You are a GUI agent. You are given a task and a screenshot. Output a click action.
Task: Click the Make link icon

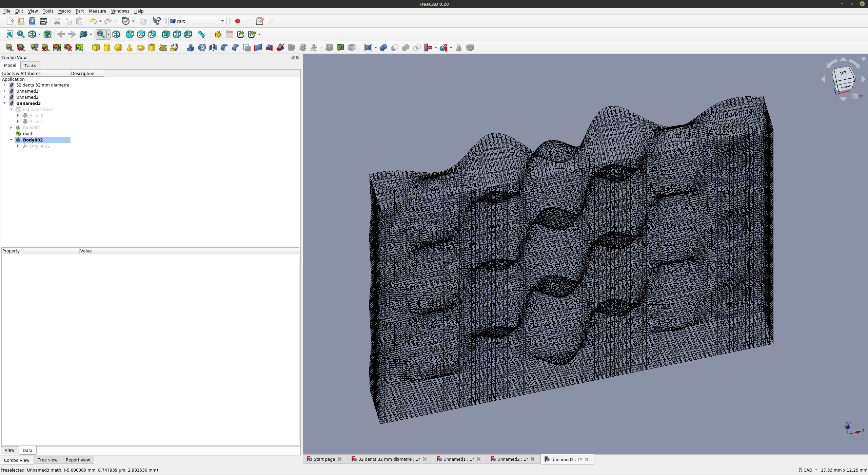pyautogui.click(x=241, y=34)
